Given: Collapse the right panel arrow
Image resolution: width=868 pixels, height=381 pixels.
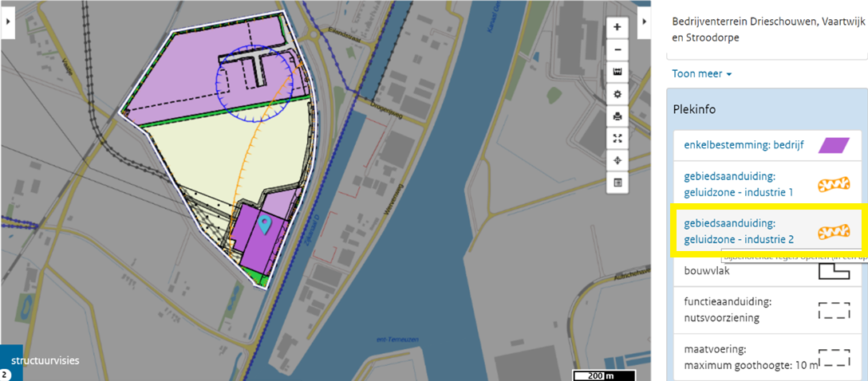Looking at the screenshot, I should pyautogui.click(x=646, y=22).
